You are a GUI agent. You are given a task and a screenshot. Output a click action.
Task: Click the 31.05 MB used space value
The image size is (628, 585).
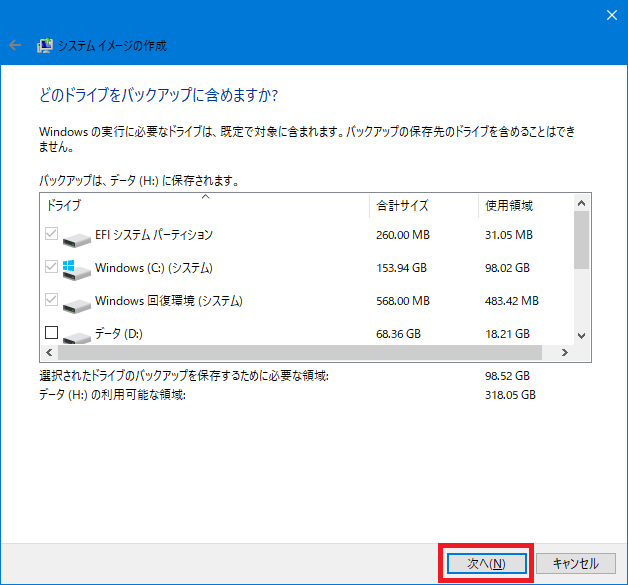pyautogui.click(x=509, y=235)
